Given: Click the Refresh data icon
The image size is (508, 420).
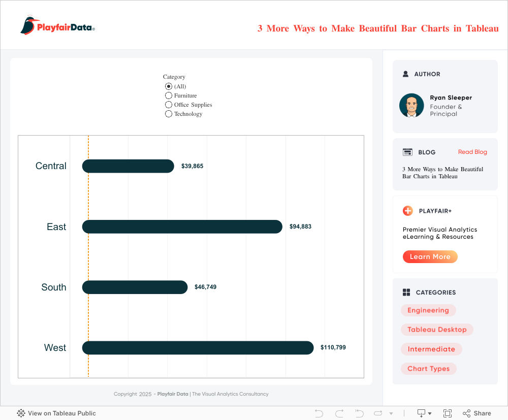Looking at the screenshot, I should click(x=378, y=413).
